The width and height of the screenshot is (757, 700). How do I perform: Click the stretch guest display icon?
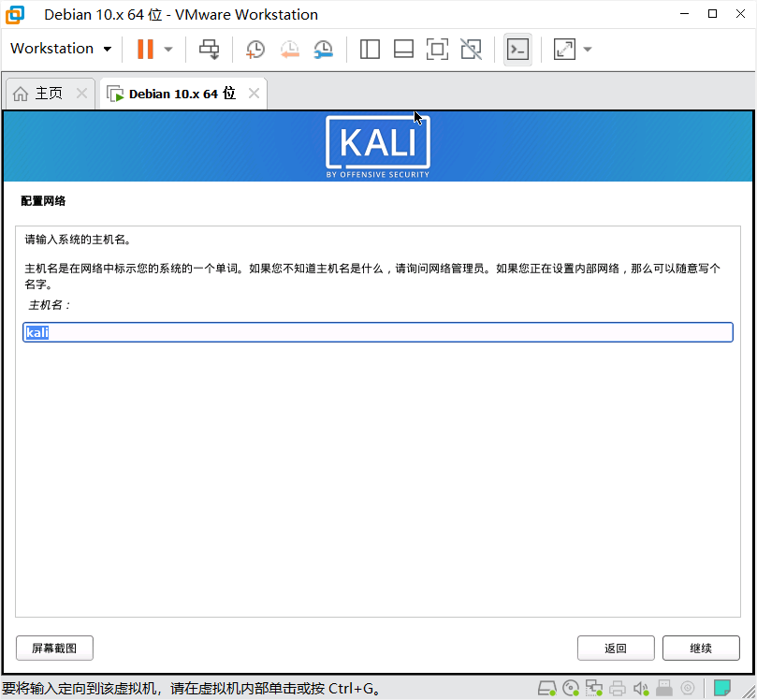coord(564,50)
